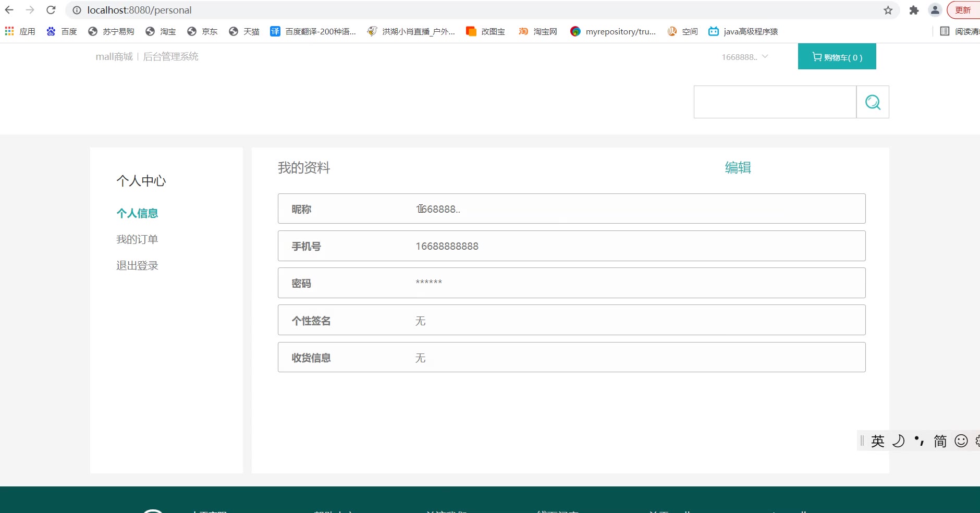Open the 京东 bookmark
Image resolution: width=980 pixels, height=513 pixels.
pyautogui.click(x=202, y=31)
